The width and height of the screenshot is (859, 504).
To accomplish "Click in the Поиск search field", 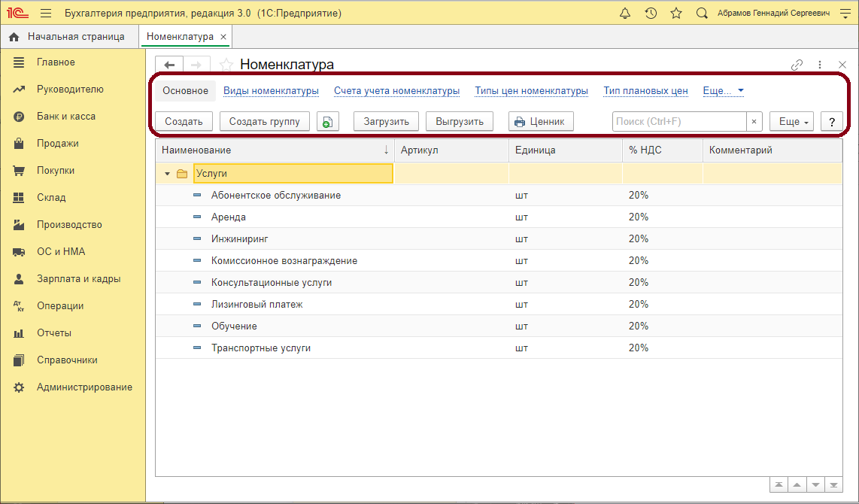I will pos(678,121).
